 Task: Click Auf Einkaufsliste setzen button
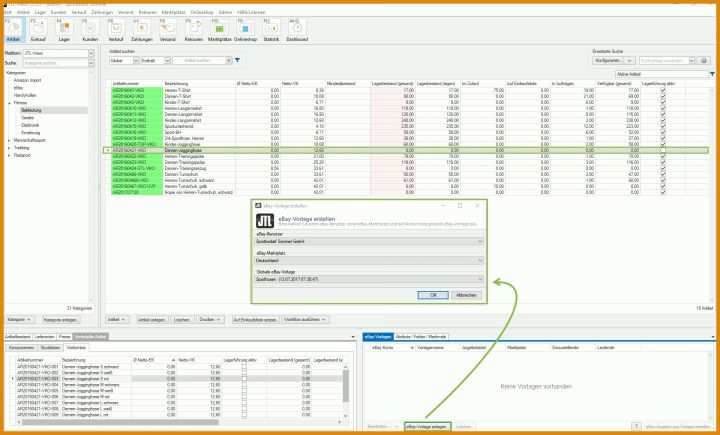coord(254,319)
